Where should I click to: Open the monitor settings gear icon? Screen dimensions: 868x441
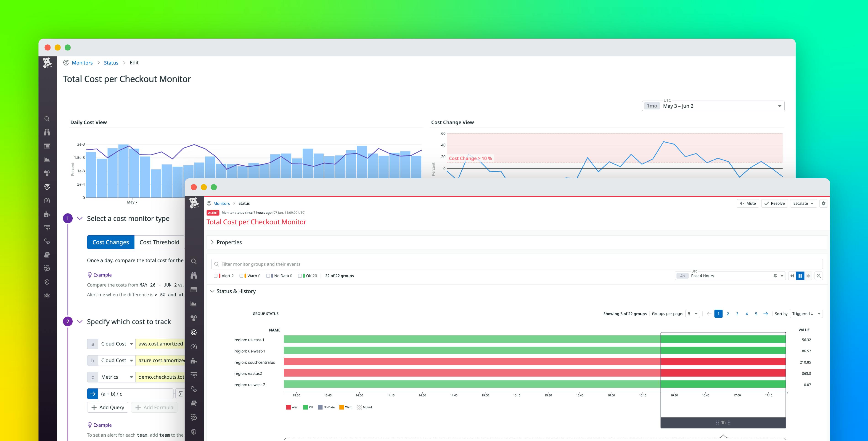(823, 203)
